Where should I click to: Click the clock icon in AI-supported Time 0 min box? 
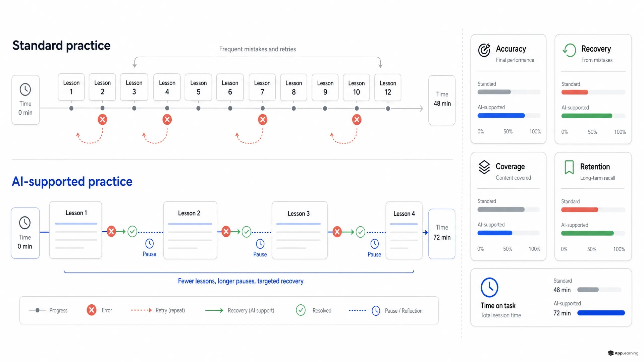coord(25,223)
